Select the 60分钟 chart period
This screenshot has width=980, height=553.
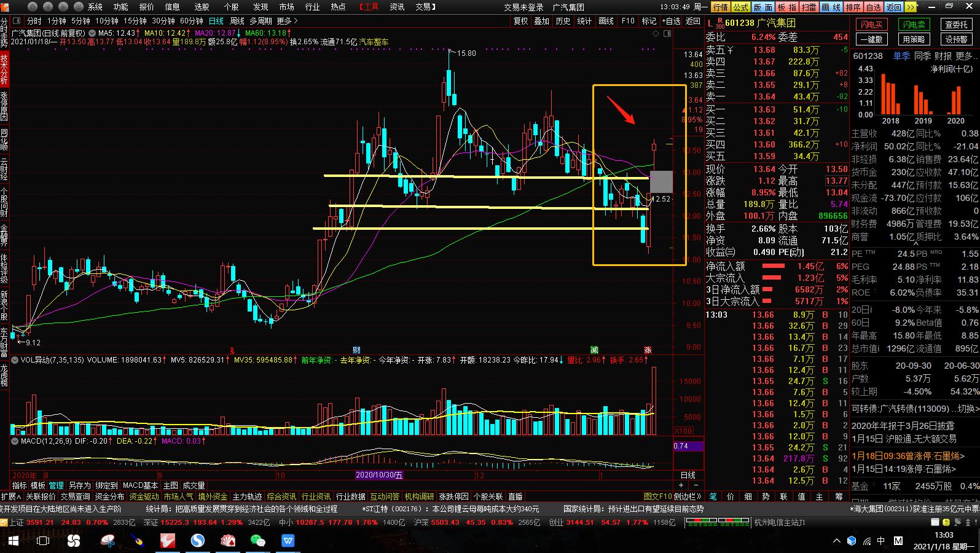tap(192, 21)
